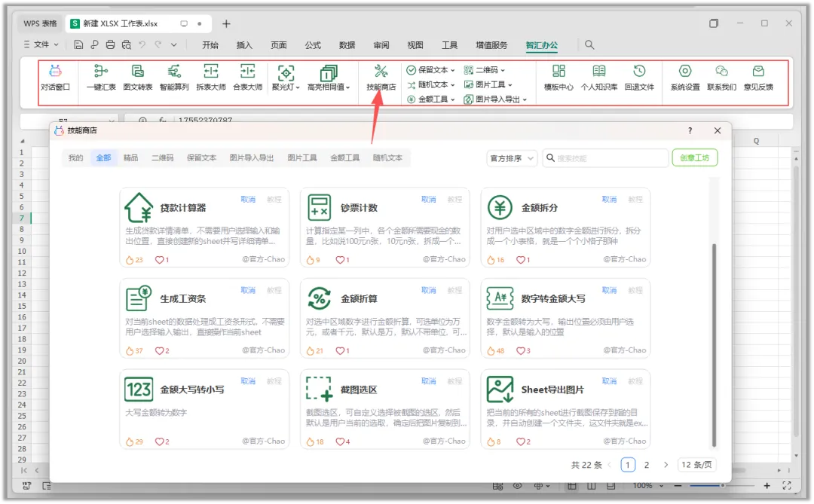
Task: Click the skill store help question mark
Action: 690,131
